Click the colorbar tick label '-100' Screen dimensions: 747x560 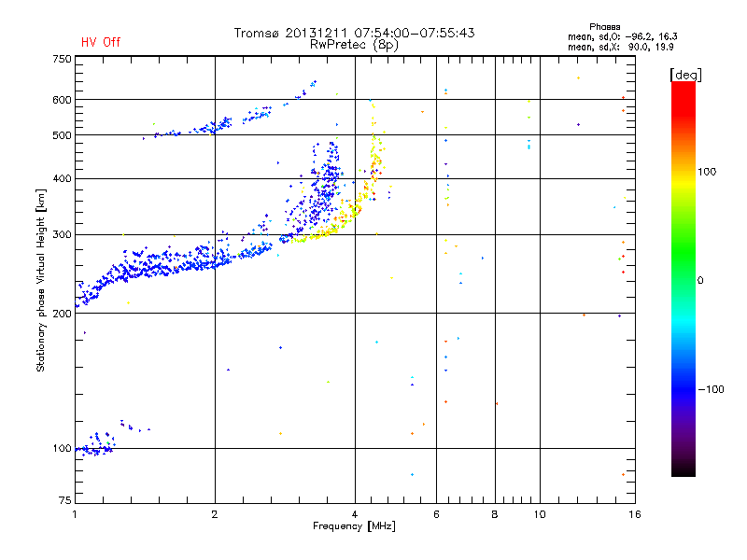(711, 389)
